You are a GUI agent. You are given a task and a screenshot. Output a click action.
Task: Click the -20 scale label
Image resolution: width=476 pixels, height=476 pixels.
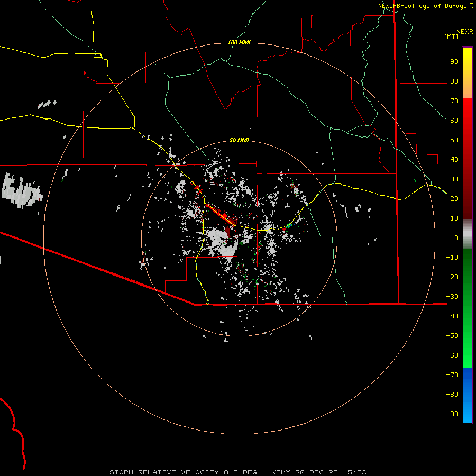coord(452,277)
